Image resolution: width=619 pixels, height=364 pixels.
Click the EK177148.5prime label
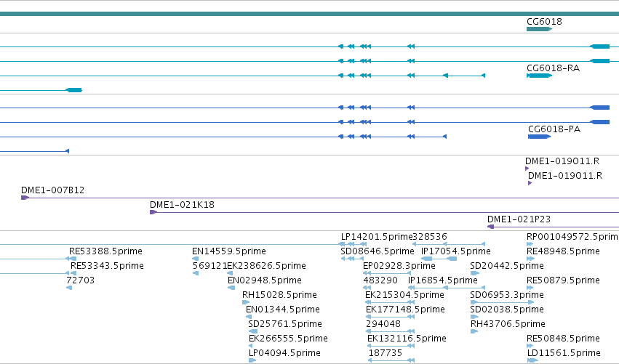(405, 310)
